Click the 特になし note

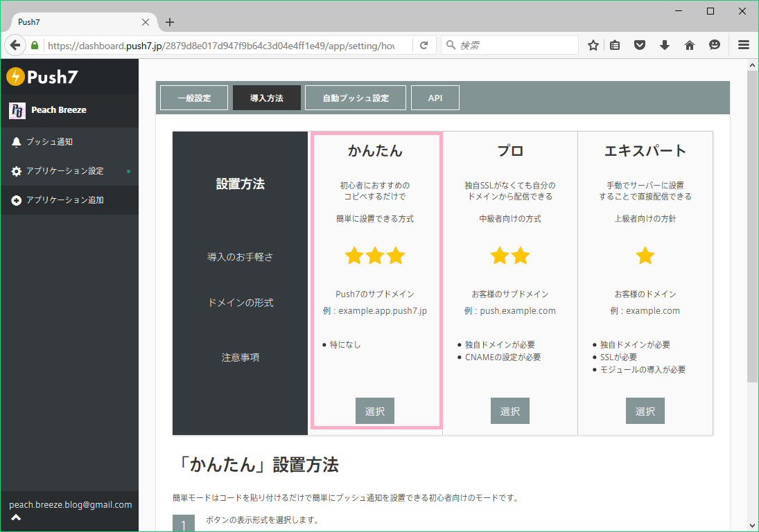coord(345,344)
